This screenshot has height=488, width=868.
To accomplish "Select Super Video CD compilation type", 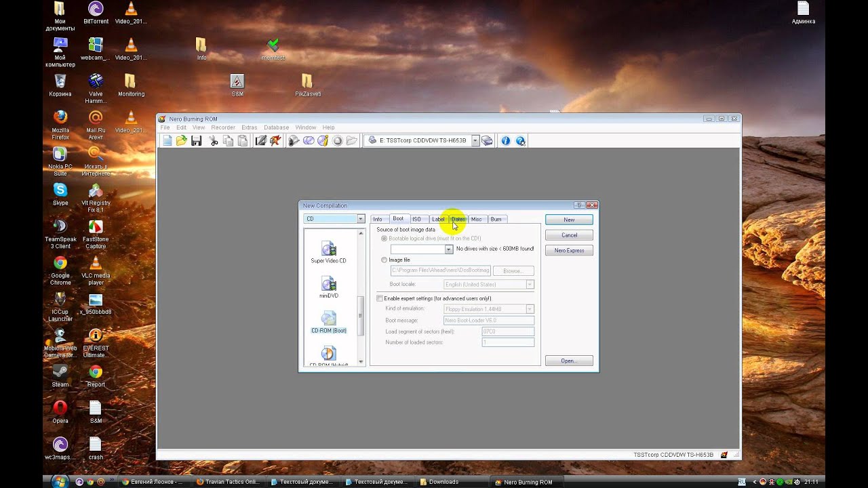I will tap(328, 252).
